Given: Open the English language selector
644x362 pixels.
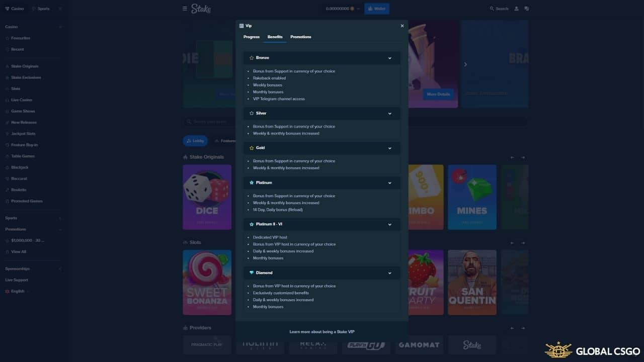Looking at the screenshot, I should point(17,291).
